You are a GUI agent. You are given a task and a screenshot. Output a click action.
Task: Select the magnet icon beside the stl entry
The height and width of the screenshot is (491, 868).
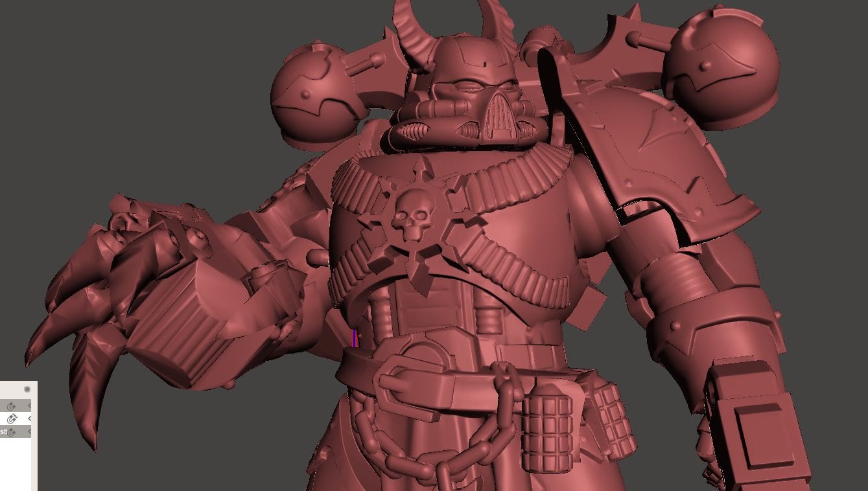(12, 431)
